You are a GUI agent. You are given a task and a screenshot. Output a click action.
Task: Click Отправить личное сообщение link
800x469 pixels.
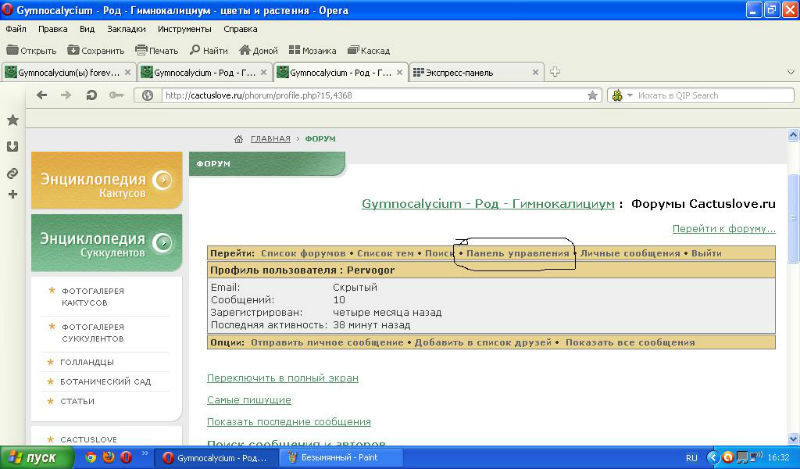tap(327, 342)
